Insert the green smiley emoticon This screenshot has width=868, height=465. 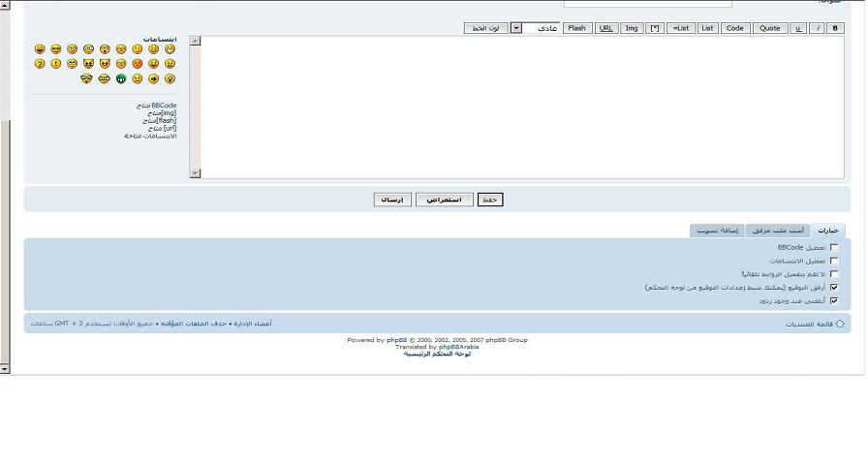click(x=121, y=78)
